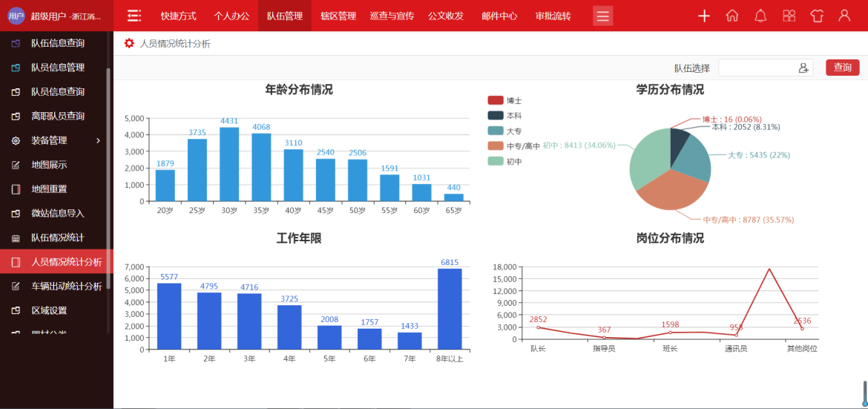868x409 pixels.
Task: Open the more menus hamburger button
Action: (x=603, y=16)
